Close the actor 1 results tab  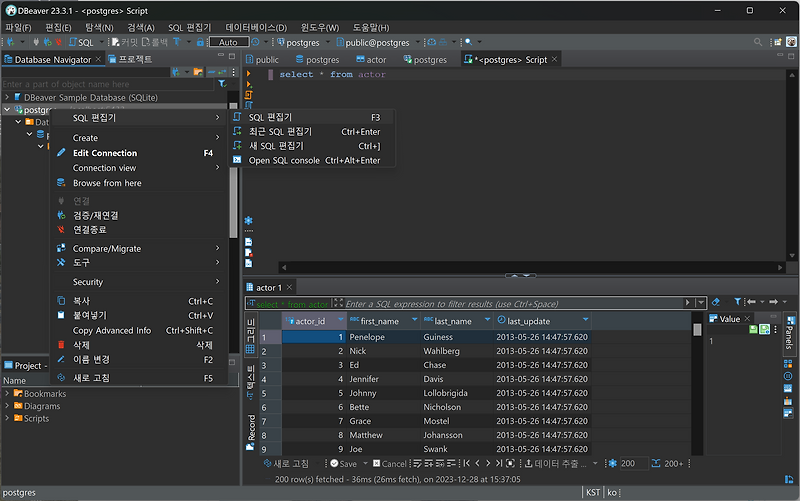pos(289,287)
